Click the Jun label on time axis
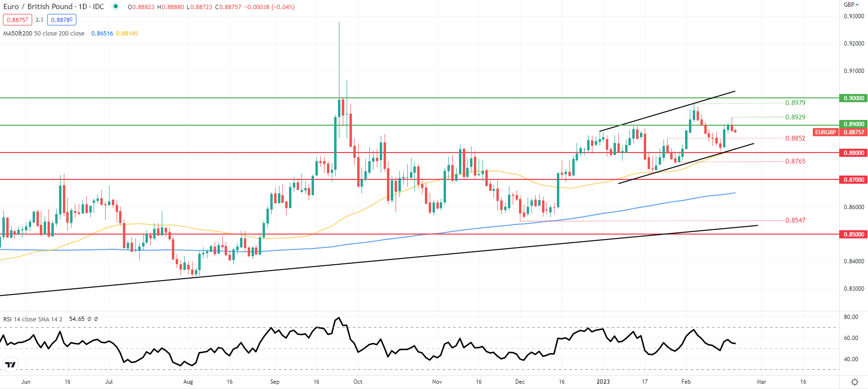Viewport: 868px width, 389px height. point(26,382)
